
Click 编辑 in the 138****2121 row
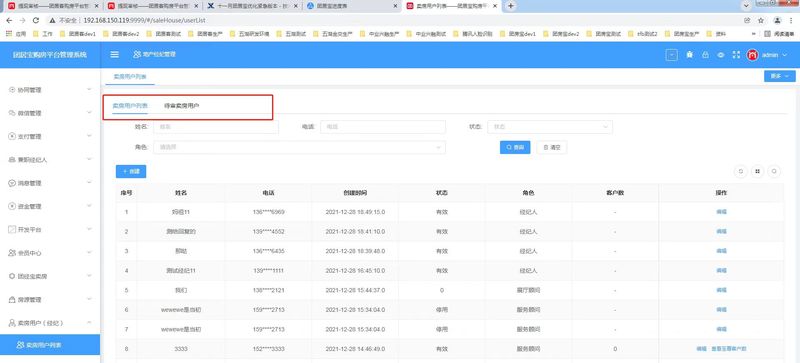point(721,290)
